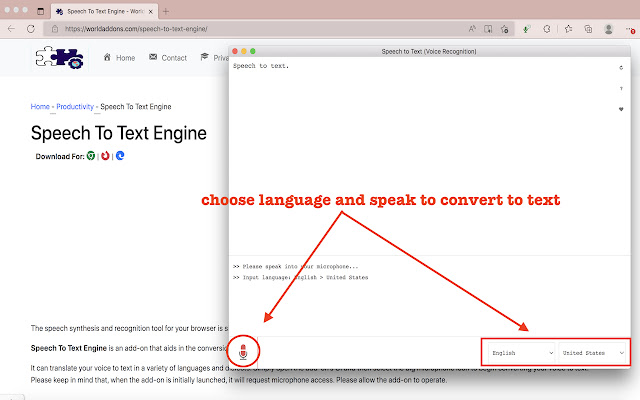Download for Edge via the blue icon

coord(120,156)
